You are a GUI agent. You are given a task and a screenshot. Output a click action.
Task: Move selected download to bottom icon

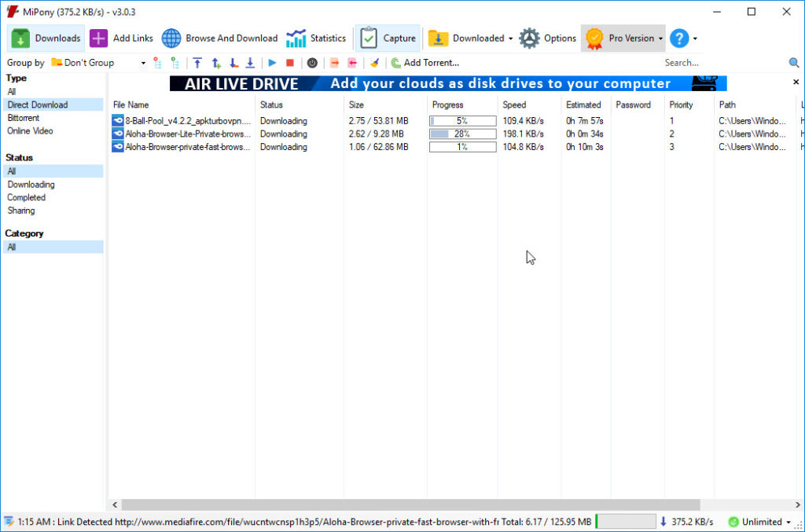[250, 63]
